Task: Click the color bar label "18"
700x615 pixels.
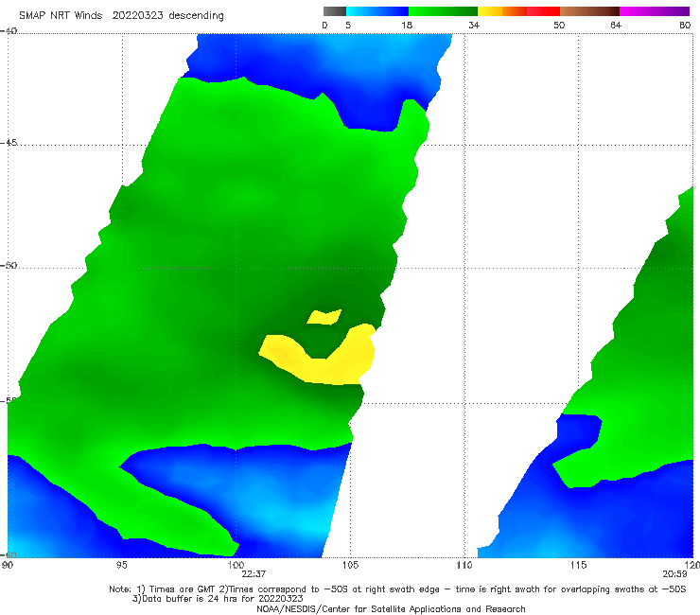Action: (x=407, y=26)
